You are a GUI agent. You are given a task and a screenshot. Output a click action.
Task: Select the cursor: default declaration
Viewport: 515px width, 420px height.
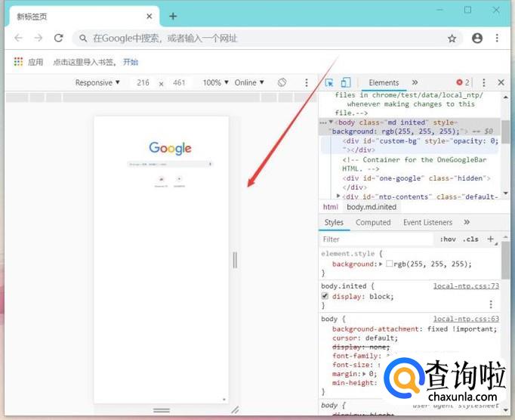point(365,338)
